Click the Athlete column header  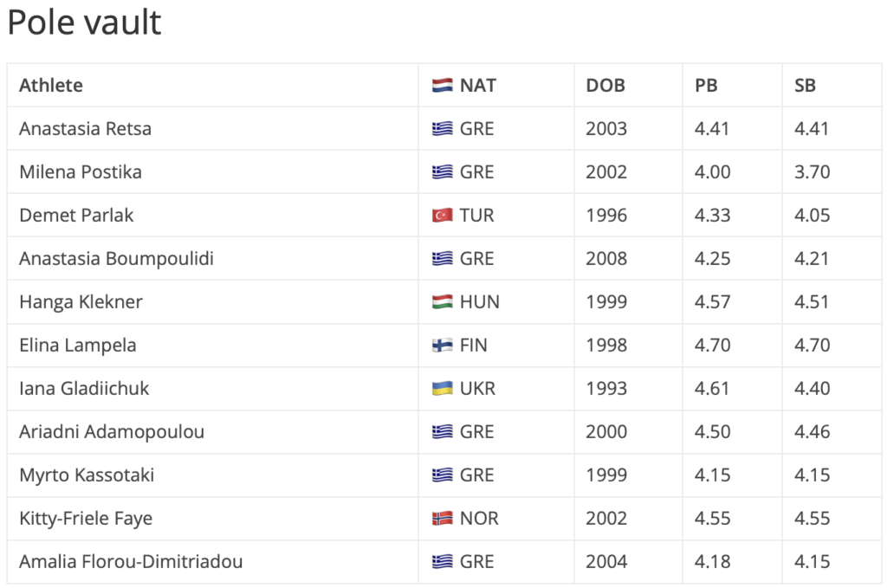tap(51, 86)
